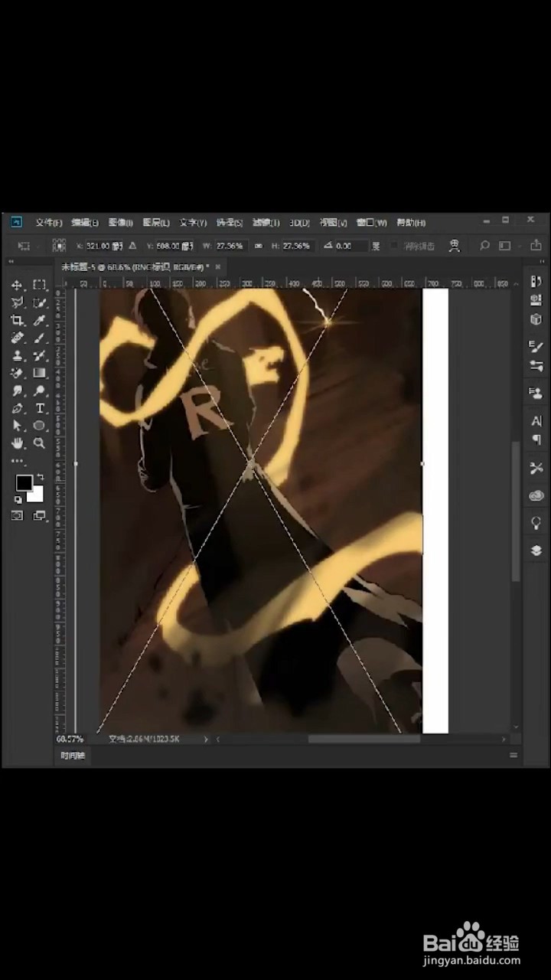This screenshot has height=980, width=551.
Task: Select the Move tool
Action: point(17,285)
